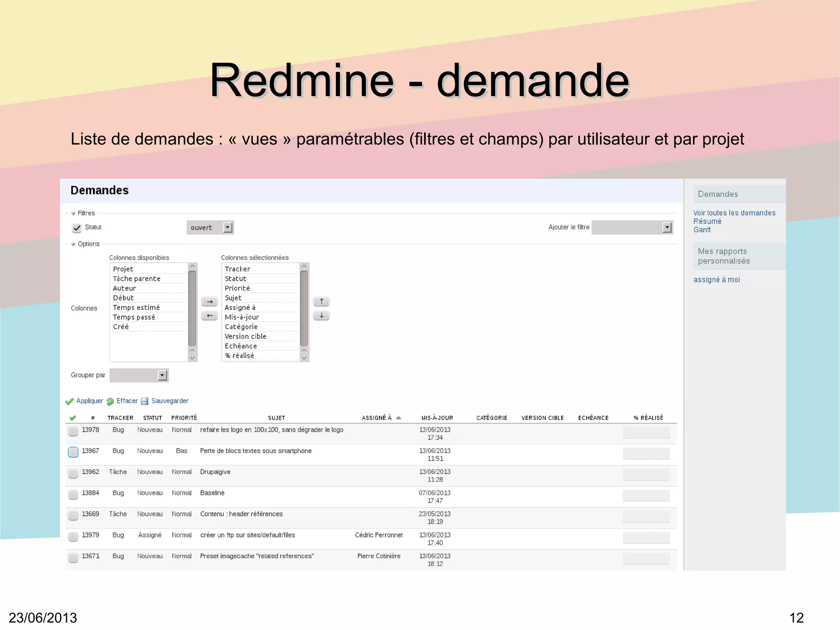Check the box for issue 13979
This screenshot has width=840, height=630.
tap(73, 536)
